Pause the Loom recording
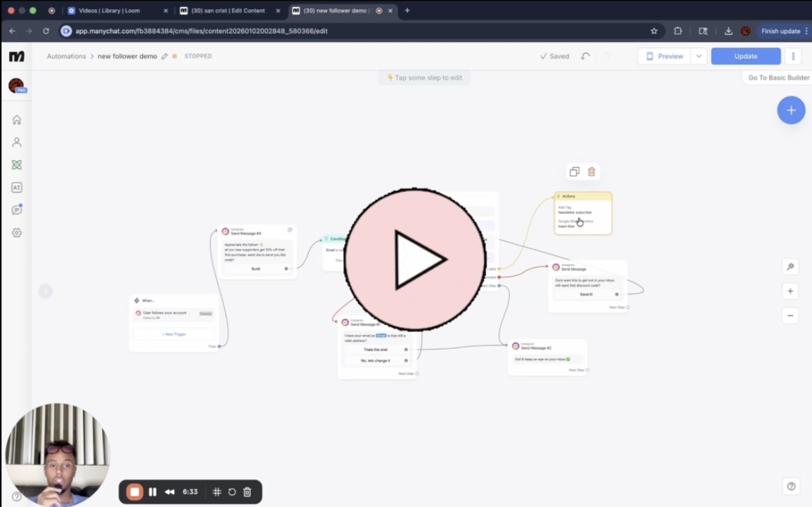 [x=152, y=492]
